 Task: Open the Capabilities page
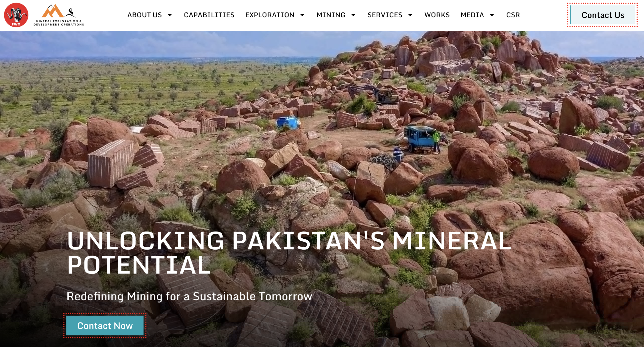point(209,15)
